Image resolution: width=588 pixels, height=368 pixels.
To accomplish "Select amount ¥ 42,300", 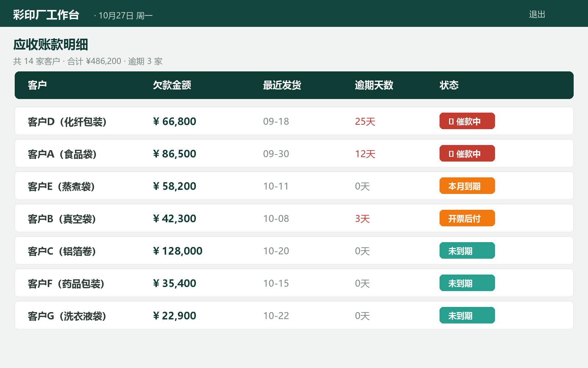I will [x=175, y=219].
